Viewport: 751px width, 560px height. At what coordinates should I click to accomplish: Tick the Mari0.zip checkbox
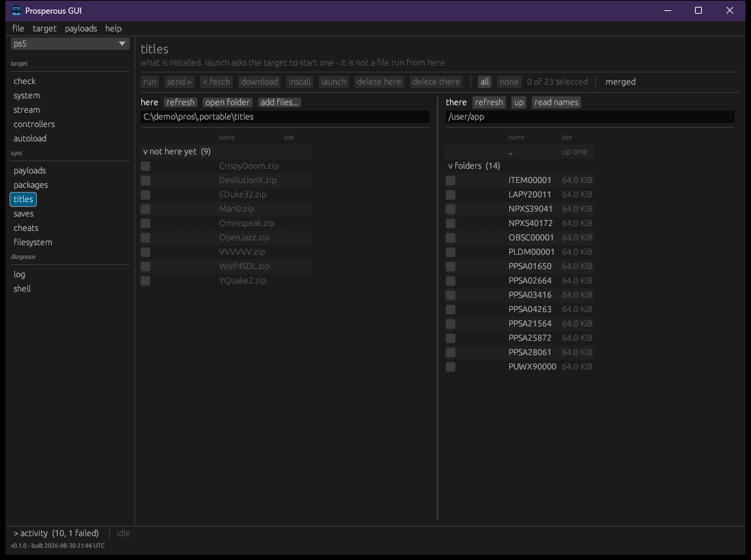tap(145, 210)
